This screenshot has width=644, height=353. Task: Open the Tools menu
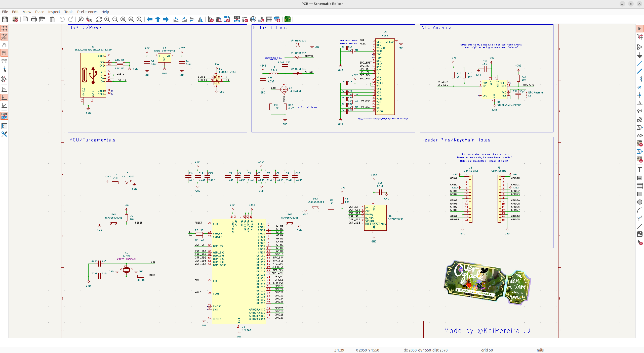pyautogui.click(x=69, y=12)
